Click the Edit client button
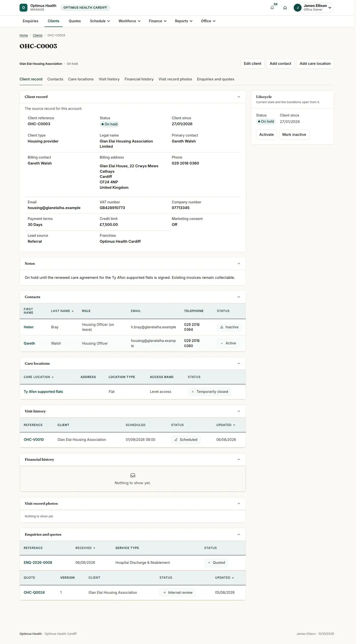 click(x=252, y=64)
